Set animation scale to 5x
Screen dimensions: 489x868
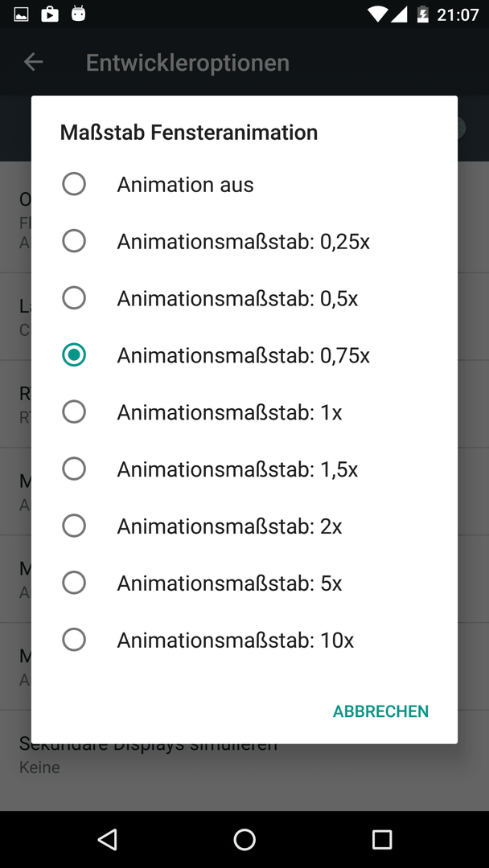tap(244, 583)
